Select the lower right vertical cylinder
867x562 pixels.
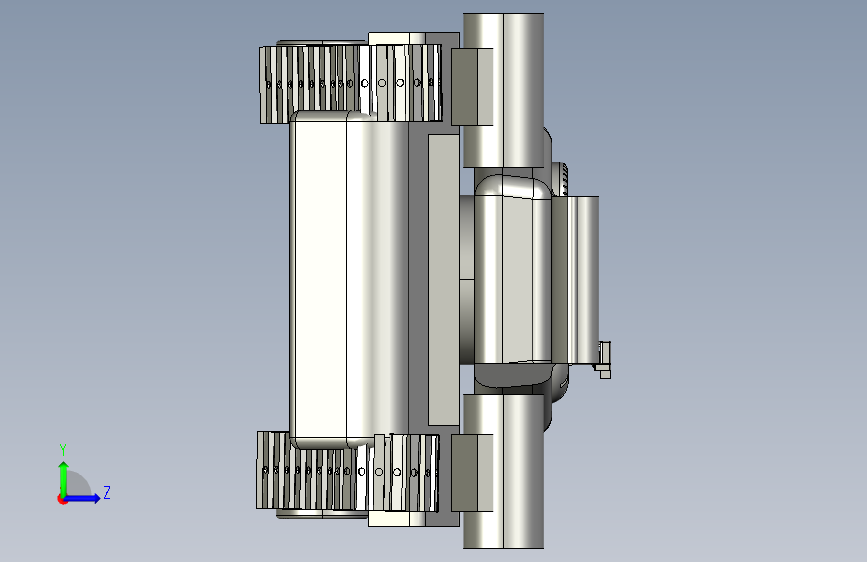tap(503, 471)
